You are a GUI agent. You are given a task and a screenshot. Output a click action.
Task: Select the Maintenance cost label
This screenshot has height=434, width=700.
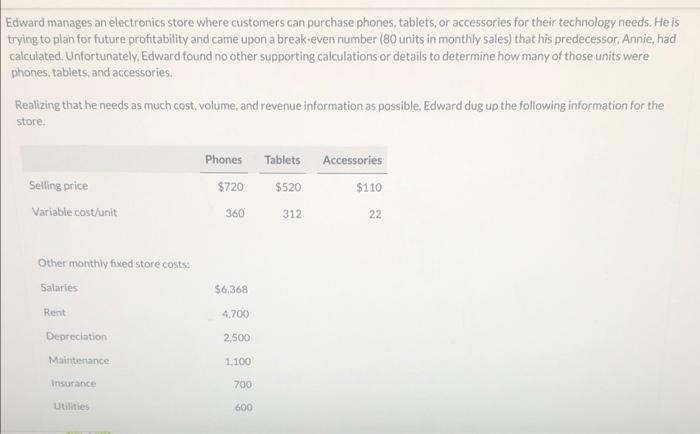point(79,360)
